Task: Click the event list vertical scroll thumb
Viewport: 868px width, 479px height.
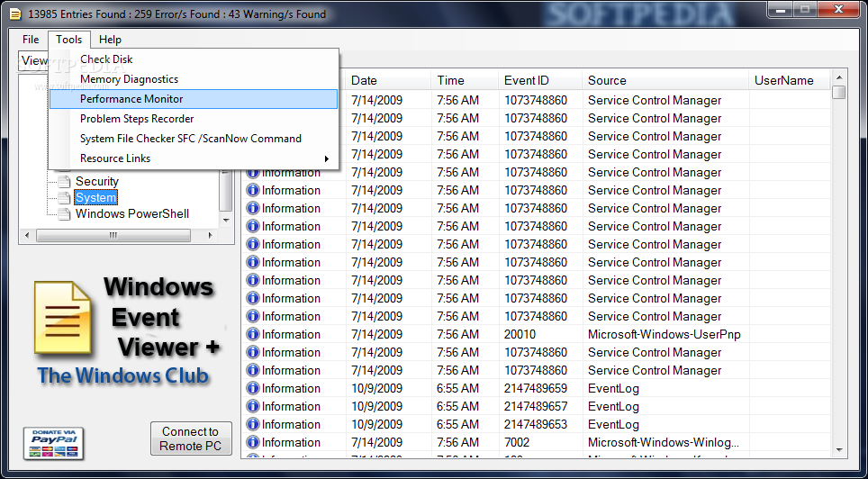Action: pos(839,92)
